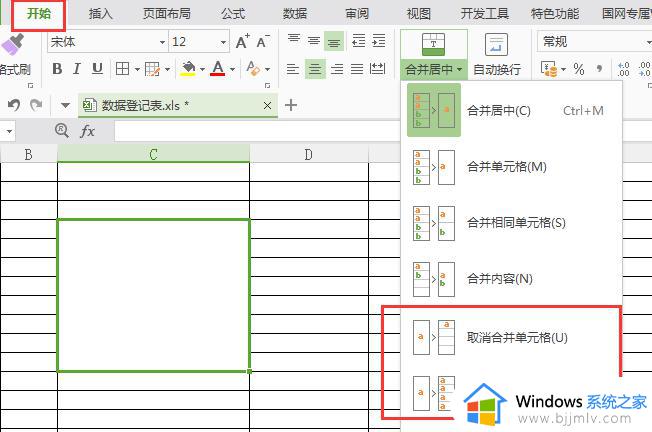Open the 常规 number format dropdown
Screen dimensions: 652x432
tap(648, 42)
